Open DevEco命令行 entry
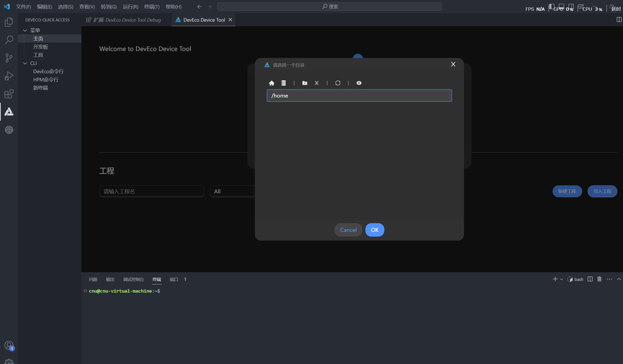 (x=49, y=71)
